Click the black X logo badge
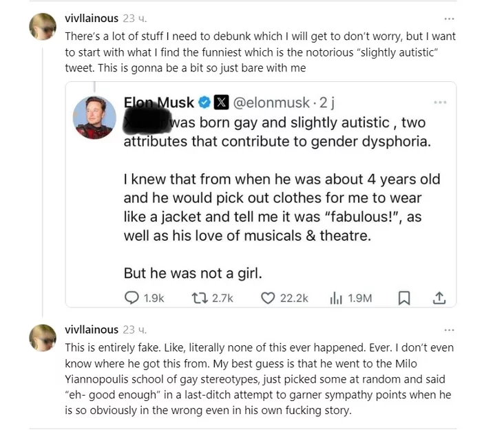504x432 pixels. tap(220, 103)
